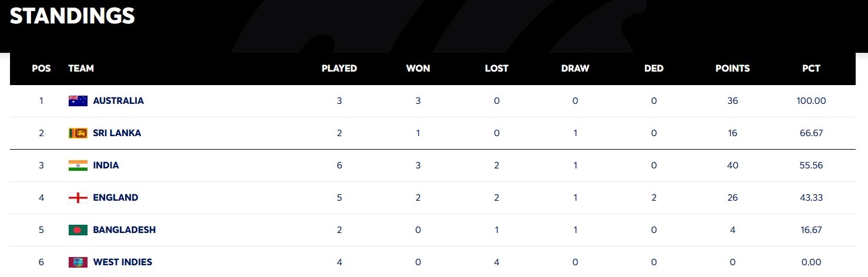Viewport: 868px width, 277px height.
Task: Click the LOST column header
Action: [x=496, y=69]
